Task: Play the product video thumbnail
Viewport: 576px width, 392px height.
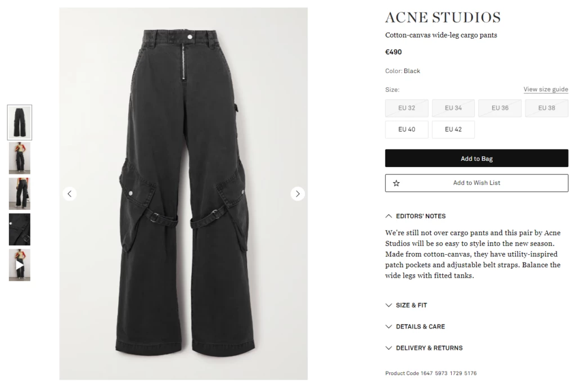Action: [20, 265]
